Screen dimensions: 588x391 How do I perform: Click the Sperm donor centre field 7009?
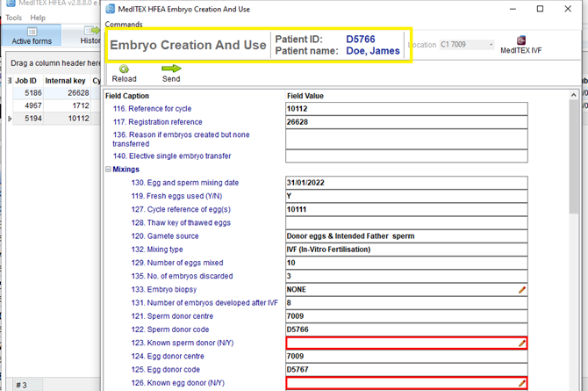(x=406, y=316)
